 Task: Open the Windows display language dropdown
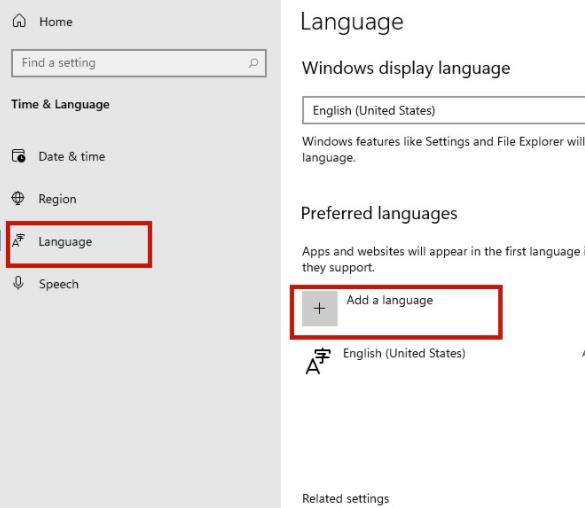[444, 110]
